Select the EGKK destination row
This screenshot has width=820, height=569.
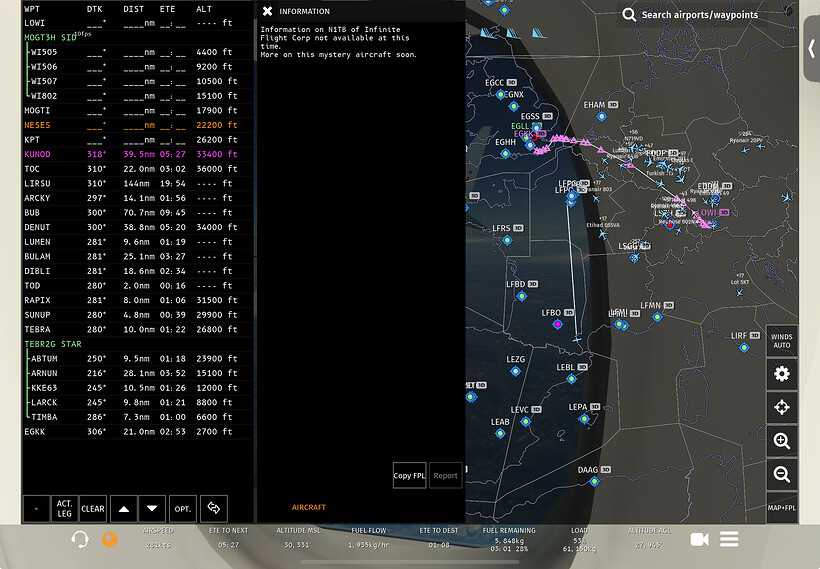click(x=139, y=433)
